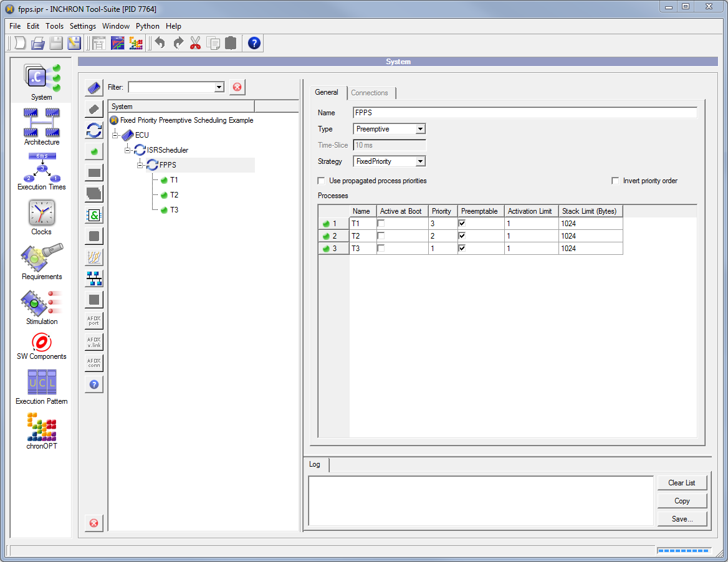Viewport: 728px width, 562px height.
Task: Open the Execution Pattern view
Action: pyautogui.click(x=41, y=387)
